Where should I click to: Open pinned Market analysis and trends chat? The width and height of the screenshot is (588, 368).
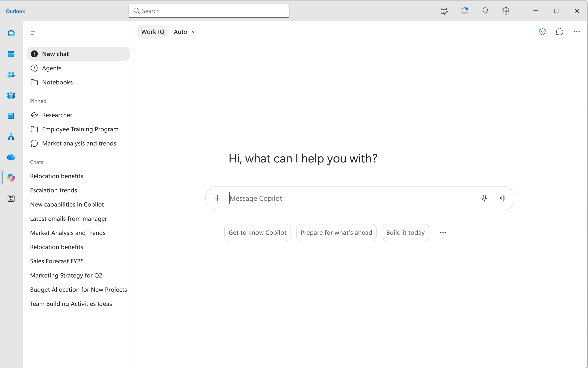(x=78, y=143)
